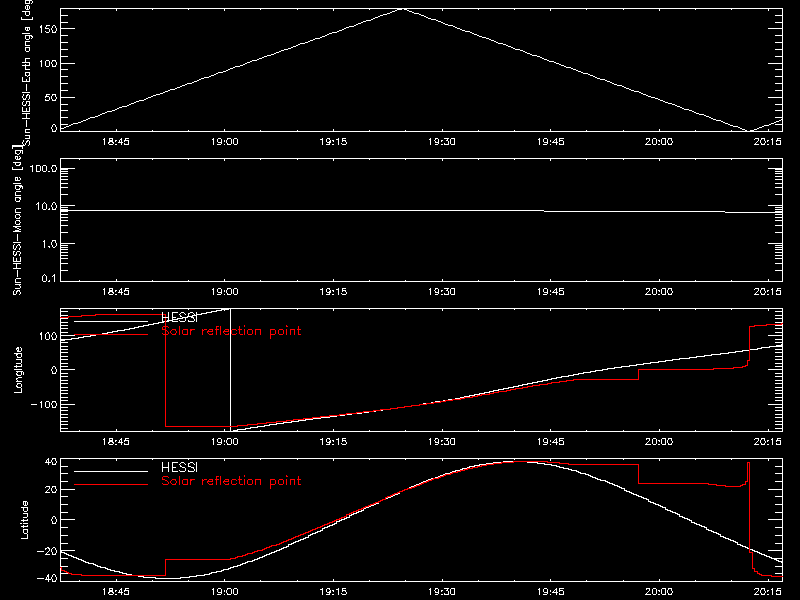Click the Latitude axis title

[24, 520]
